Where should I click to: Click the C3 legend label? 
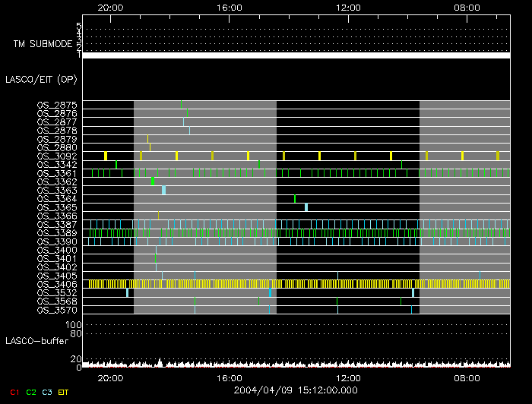(48, 392)
